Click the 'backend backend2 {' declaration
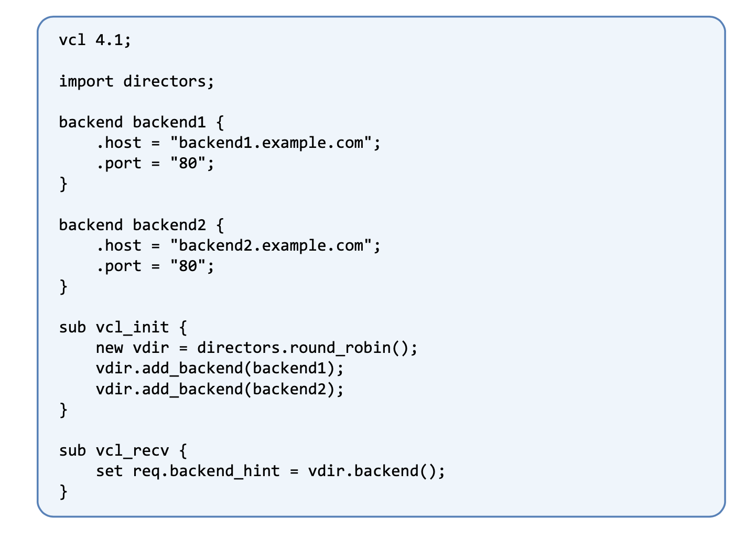This screenshot has width=756, height=538. click(142, 225)
